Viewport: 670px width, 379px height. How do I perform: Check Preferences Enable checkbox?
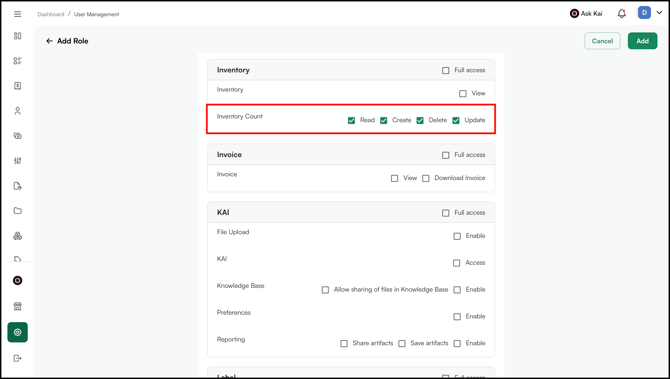pyautogui.click(x=457, y=317)
